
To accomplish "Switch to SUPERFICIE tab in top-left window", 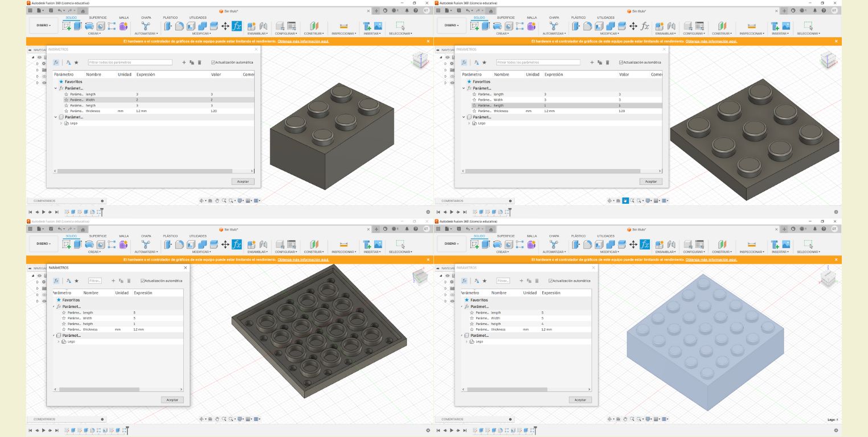I will (x=97, y=18).
